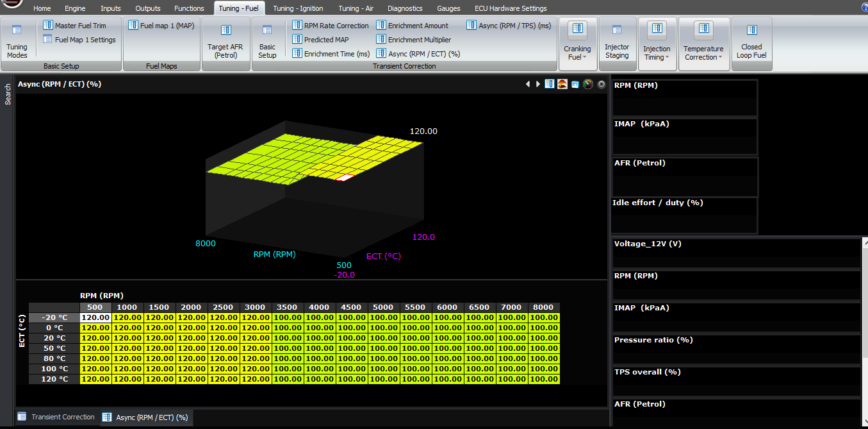
Task: Open Async (RPM / ECT) (%) ribbon item
Action: tap(418, 54)
